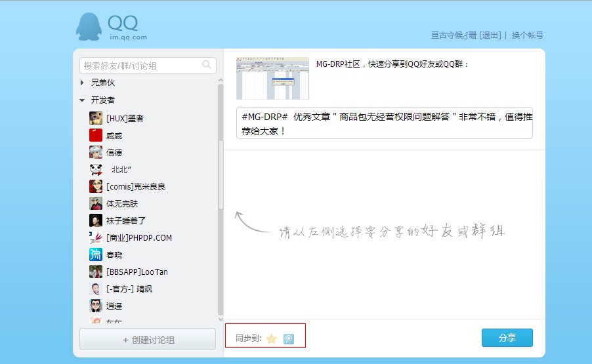Select avatar of [BBSAPP]LooTan
This screenshot has height=364, width=592.
click(96, 272)
